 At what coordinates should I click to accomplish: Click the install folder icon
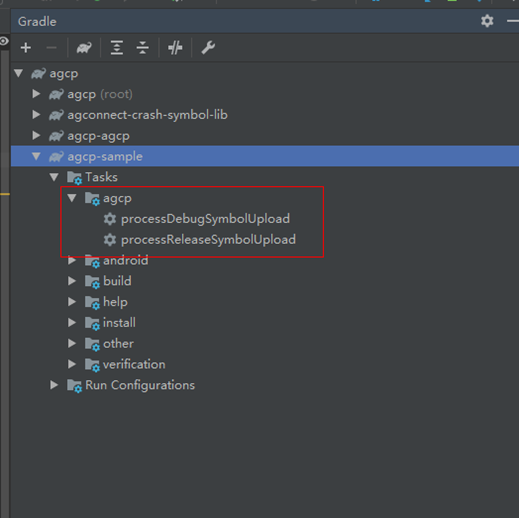click(x=92, y=323)
